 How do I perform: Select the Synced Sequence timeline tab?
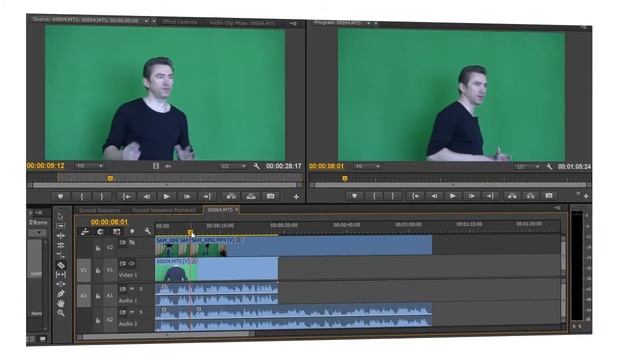click(99, 210)
